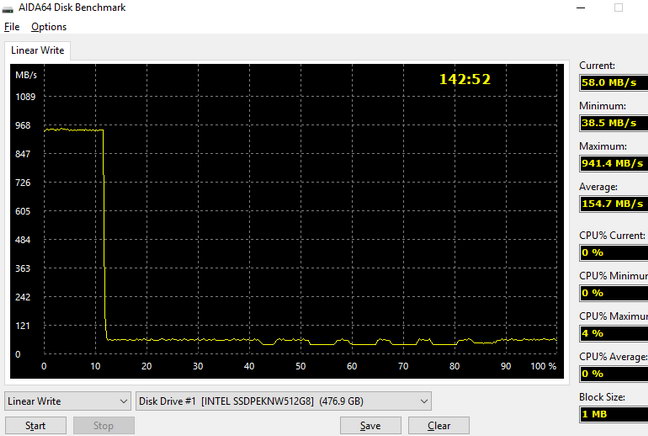Open the Options menu

point(49,27)
